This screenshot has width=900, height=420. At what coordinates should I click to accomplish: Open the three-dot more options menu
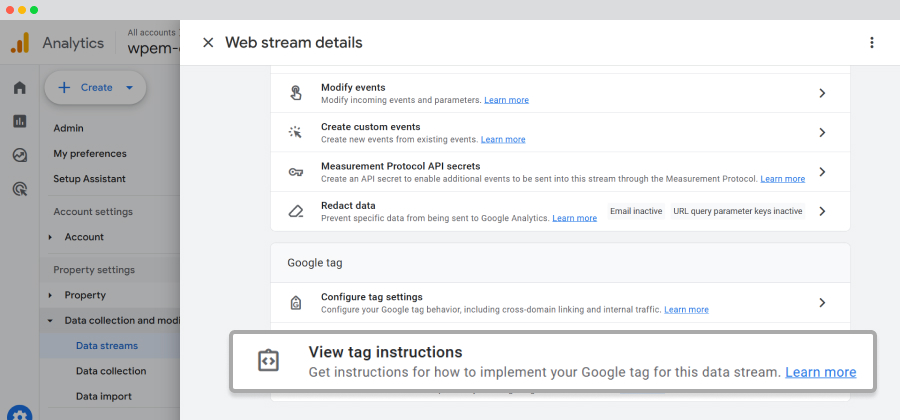pyautogui.click(x=871, y=42)
